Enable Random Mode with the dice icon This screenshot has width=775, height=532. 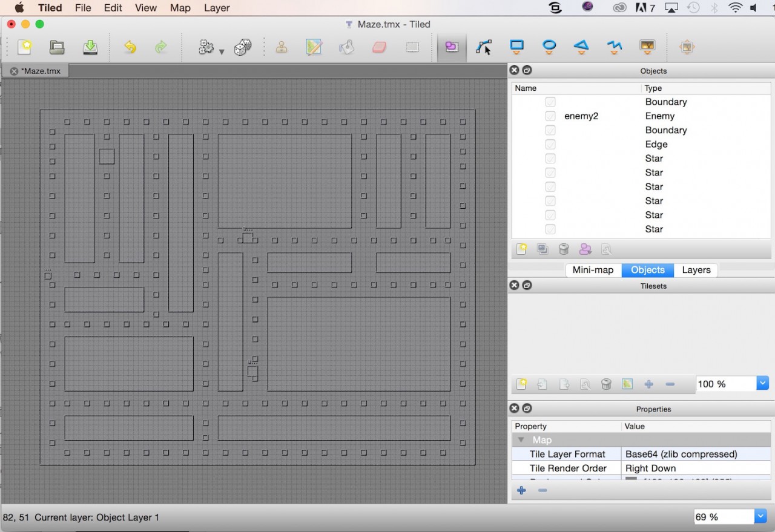[242, 47]
